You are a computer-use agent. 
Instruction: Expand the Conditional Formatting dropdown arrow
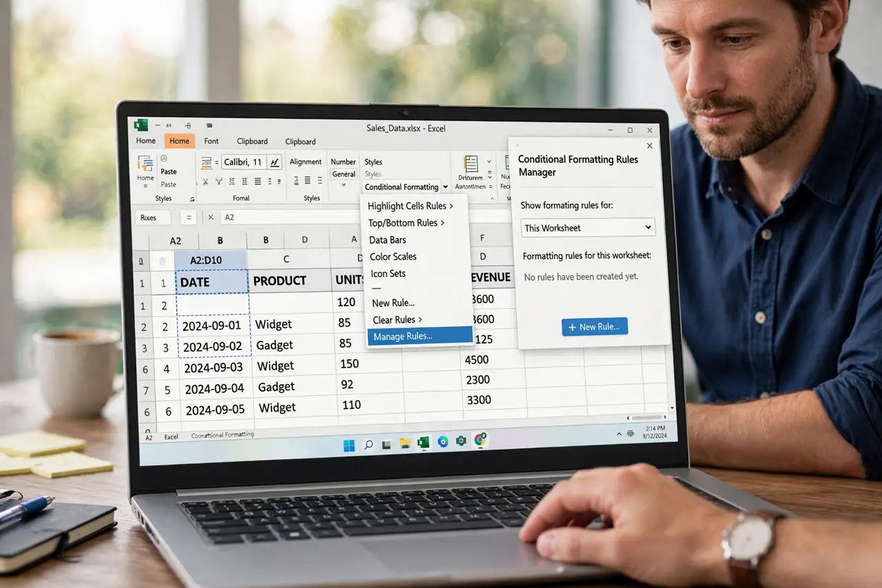445,187
